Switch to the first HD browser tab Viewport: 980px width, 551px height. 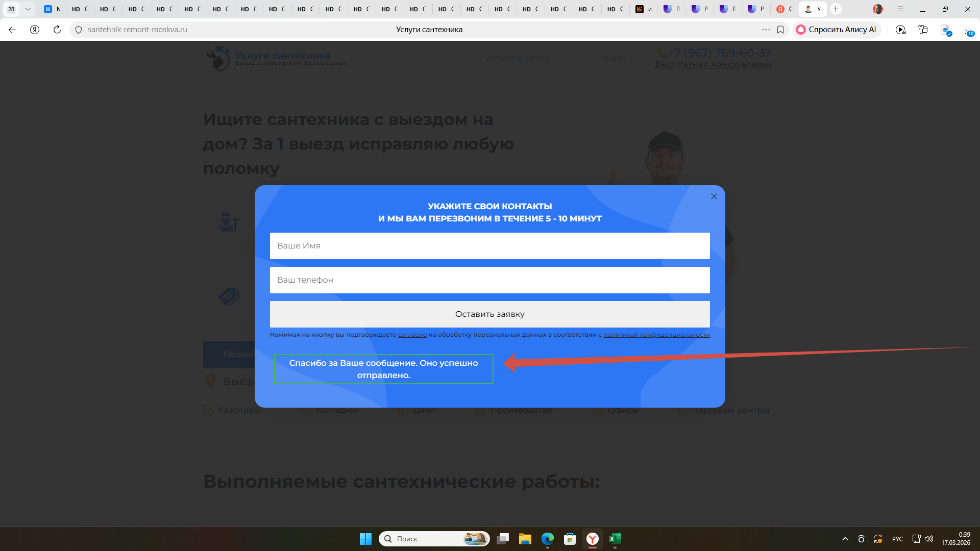coord(80,9)
